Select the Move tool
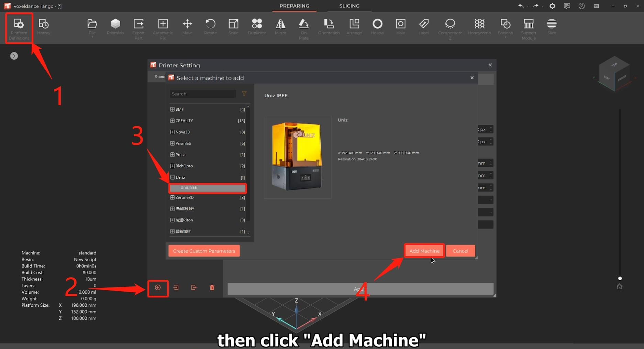The image size is (644, 349). click(187, 27)
